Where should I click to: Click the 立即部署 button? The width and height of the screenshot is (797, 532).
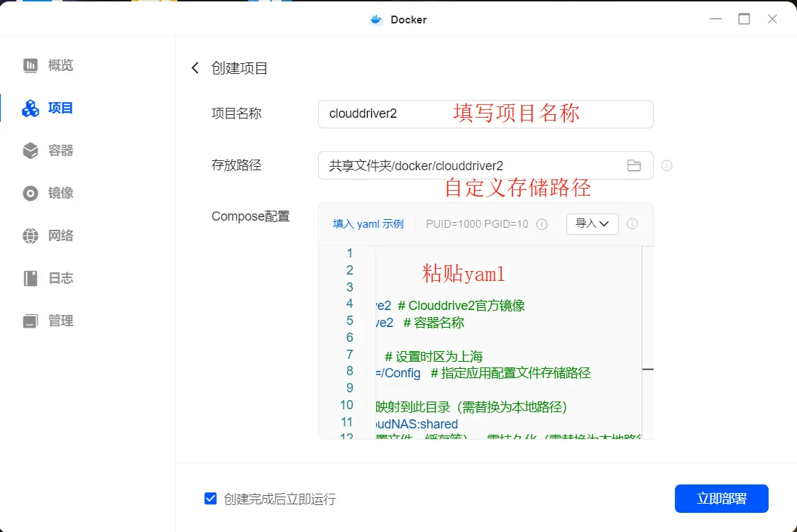click(x=721, y=499)
